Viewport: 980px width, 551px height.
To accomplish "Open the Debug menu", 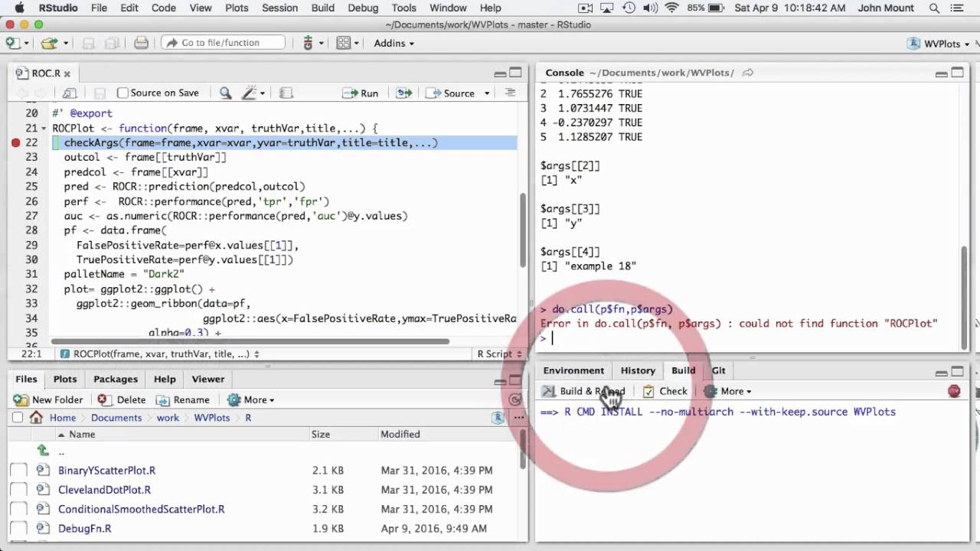I will click(x=363, y=8).
